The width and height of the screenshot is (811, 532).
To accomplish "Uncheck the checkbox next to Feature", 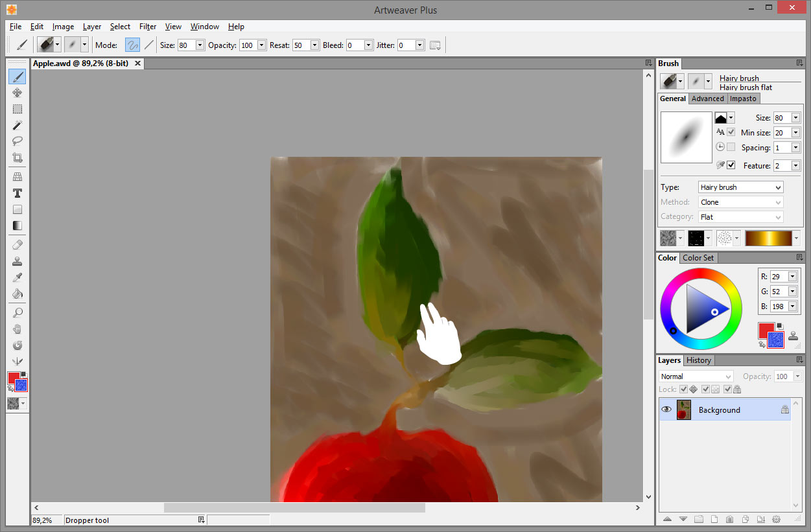I will click(x=731, y=165).
